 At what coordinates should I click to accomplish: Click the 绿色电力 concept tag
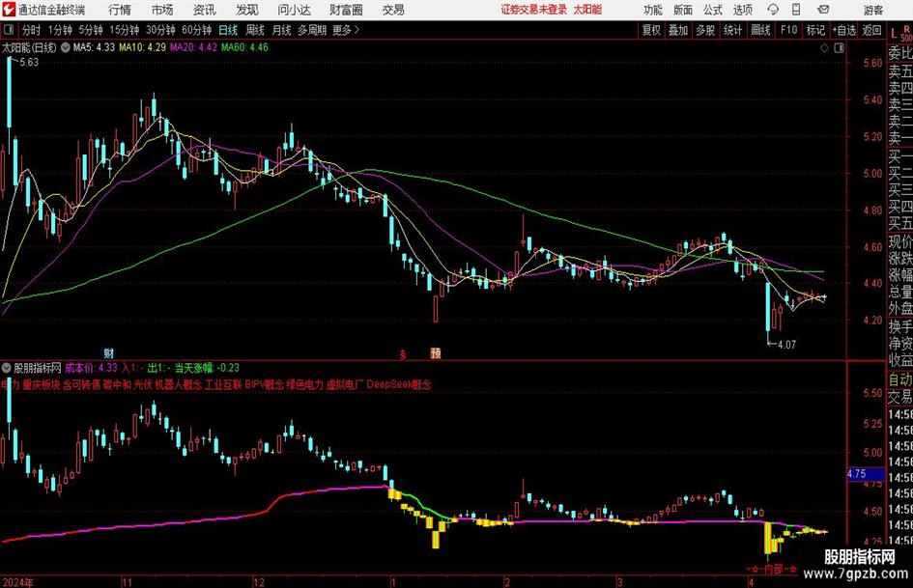pyautogui.click(x=304, y=385)
